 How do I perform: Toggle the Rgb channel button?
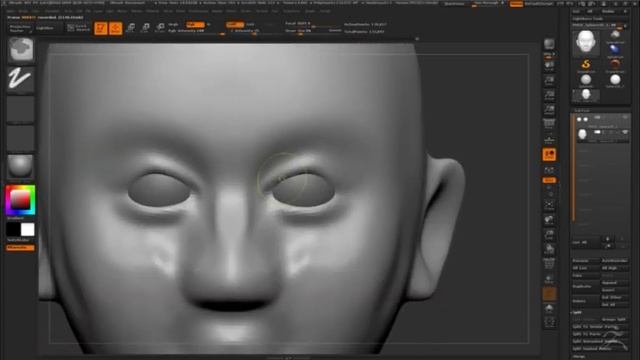pos(195,24)
